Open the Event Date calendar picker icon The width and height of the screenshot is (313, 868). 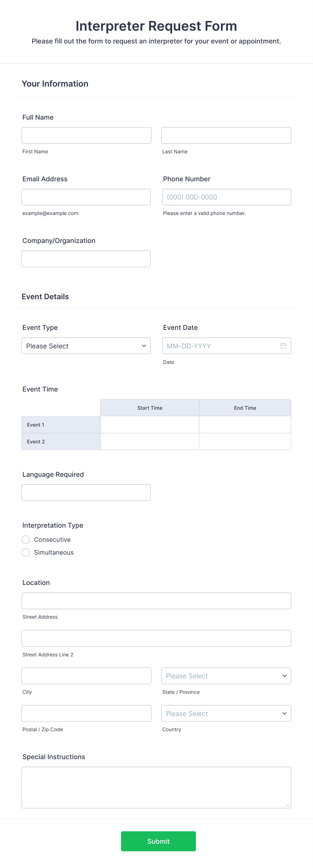(283, 346)
